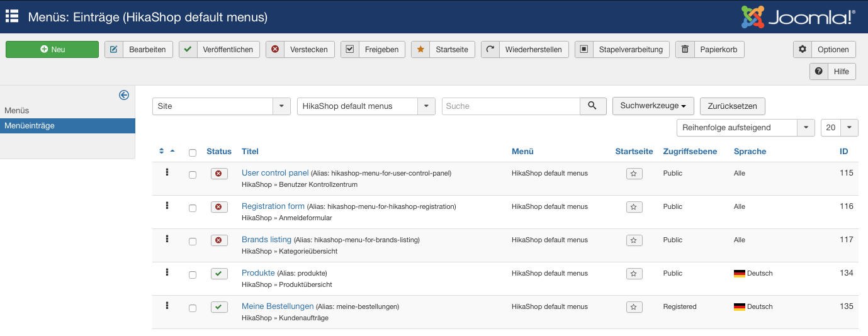This screenshot has height=336, width=868.
Task: Click the search magnifier icon button
Action: [x=592, y=106]
